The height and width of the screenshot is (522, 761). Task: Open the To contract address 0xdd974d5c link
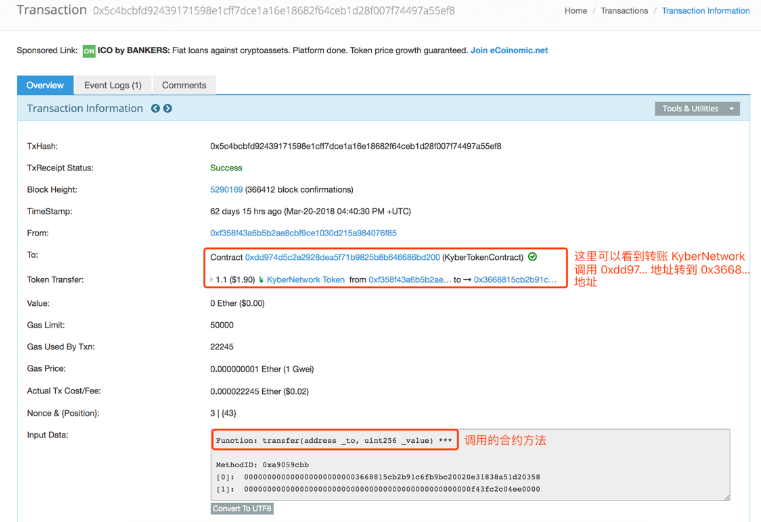[342, 257]
